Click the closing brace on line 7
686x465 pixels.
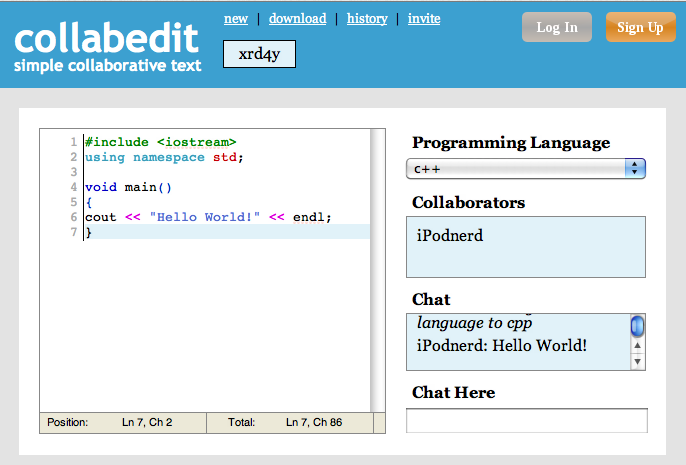tap(89, 232)
